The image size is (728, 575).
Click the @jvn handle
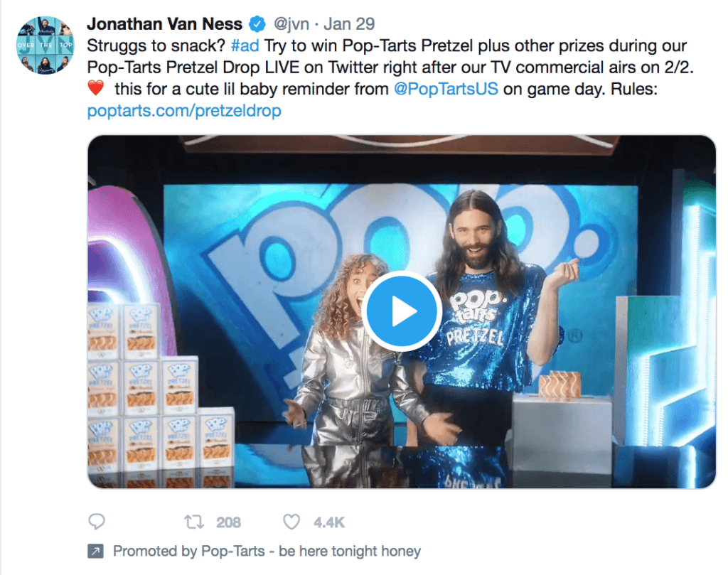click(x=291, y=23)
